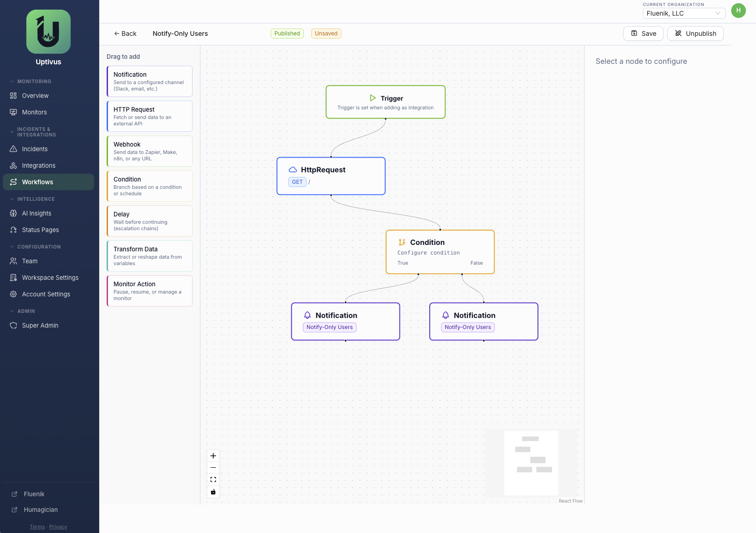This screenshot has width=756, height=533.
Task: Go to AI Insights page
Action: pos(36,213)
